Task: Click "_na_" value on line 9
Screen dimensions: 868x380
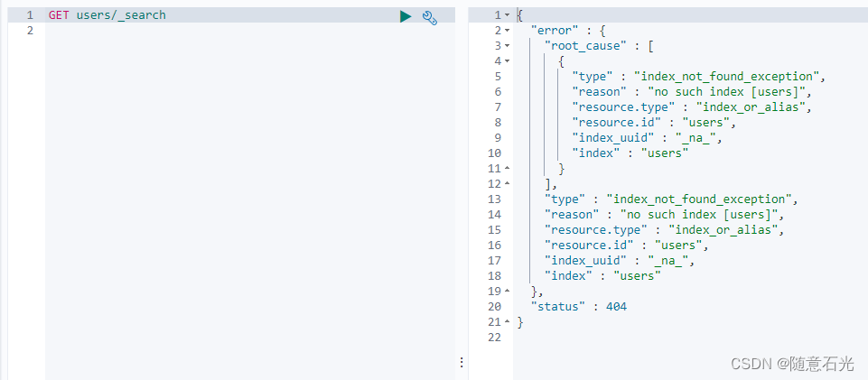Action: [695, 138]
